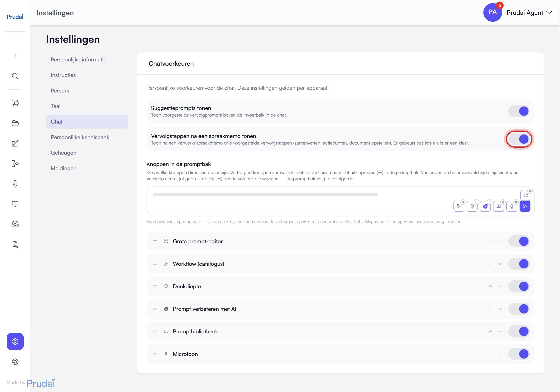560x392 pixels.
Task: Open Persoonlijke kennisbank section
Action: tap(87, 137)
